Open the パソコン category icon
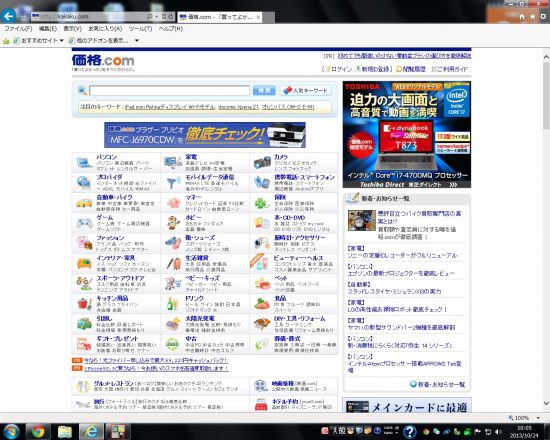This screenshot has height=440, width=550. point(84,162)
